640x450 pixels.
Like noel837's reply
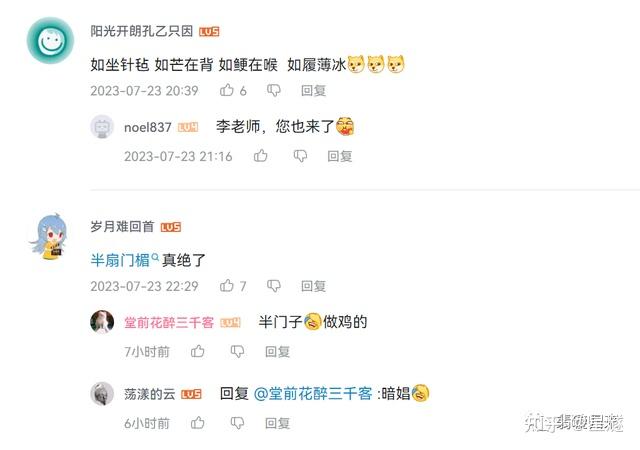(x=260, y=156)
